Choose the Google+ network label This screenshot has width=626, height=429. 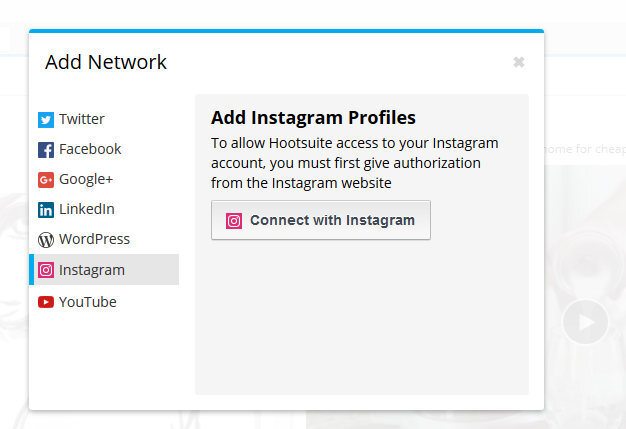(x=86, y=179)
